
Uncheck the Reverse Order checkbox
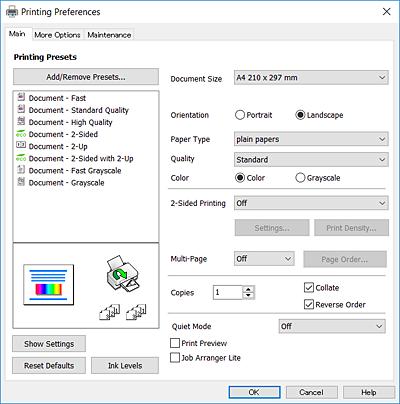tap(309, 304)
